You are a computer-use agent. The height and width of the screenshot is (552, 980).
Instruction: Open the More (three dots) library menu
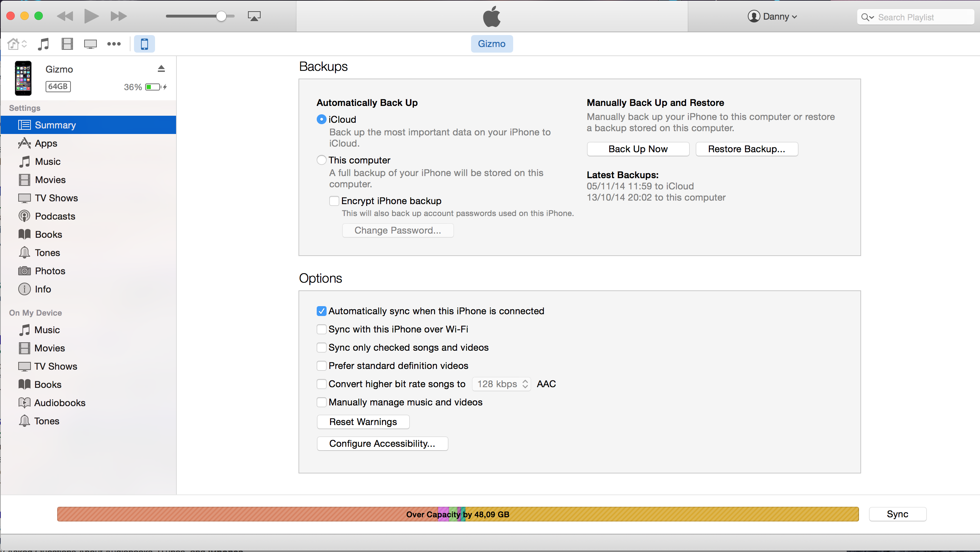pos(114,44)
